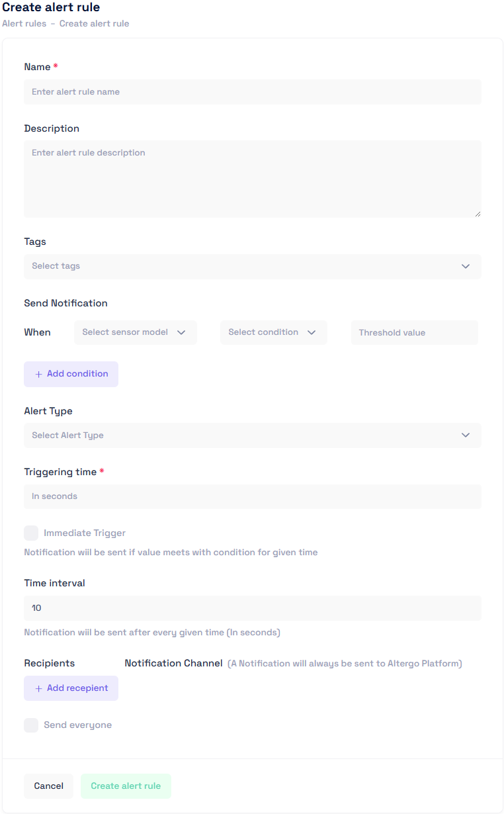
Task: Open the Select tags dropdown
Action: coord(251,266)
